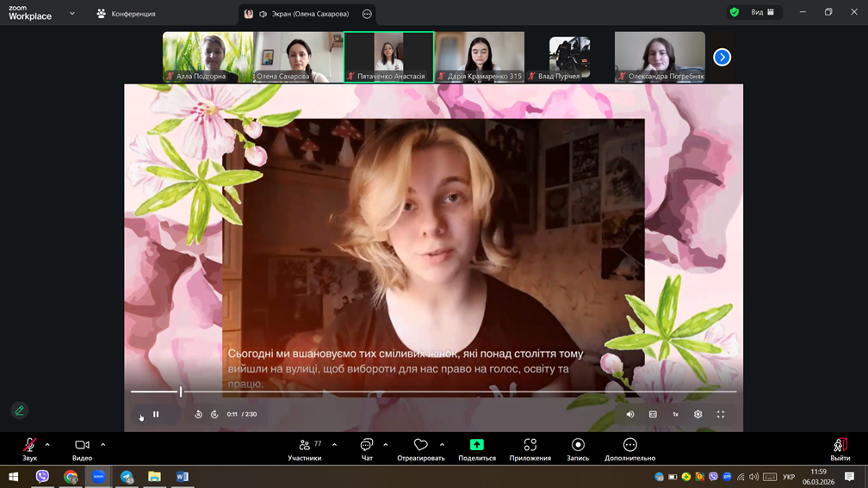The height and width of the screenshot is (488, 868).
Task: Open video player settings gear
Action: (697, 414)
